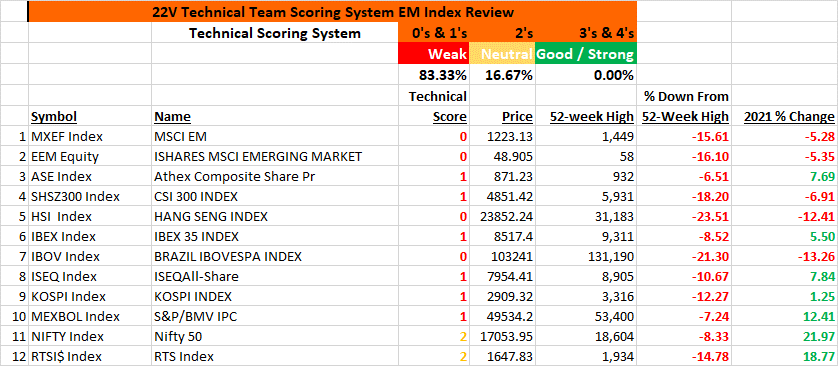Click the 'CSI 300 INDEX' name cell

click(275, 197)
